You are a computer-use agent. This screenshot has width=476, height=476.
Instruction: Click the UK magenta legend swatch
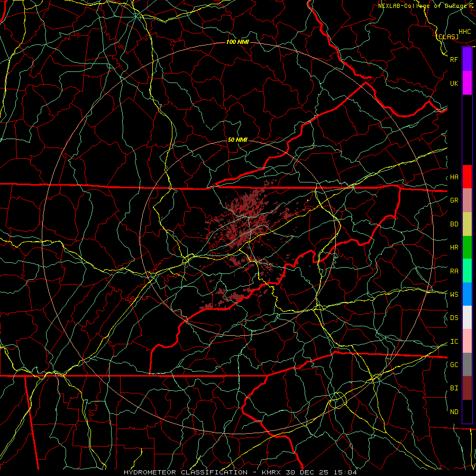coord(467,83)
